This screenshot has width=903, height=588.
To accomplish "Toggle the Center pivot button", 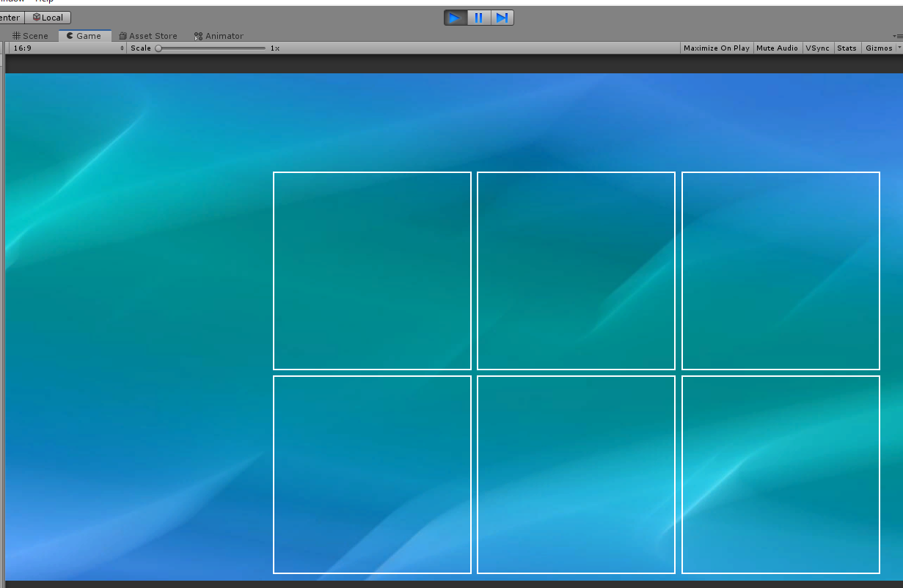I will [x=12, y=18].
